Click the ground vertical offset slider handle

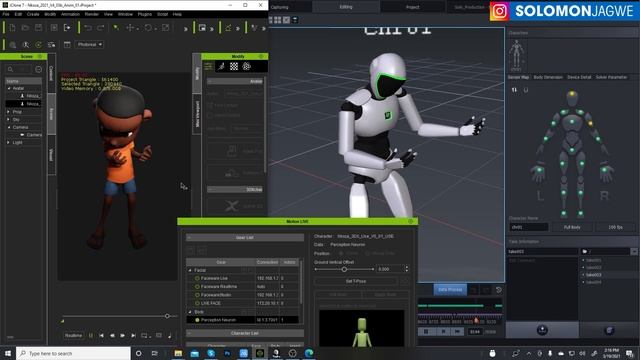[x=344, y=269]
